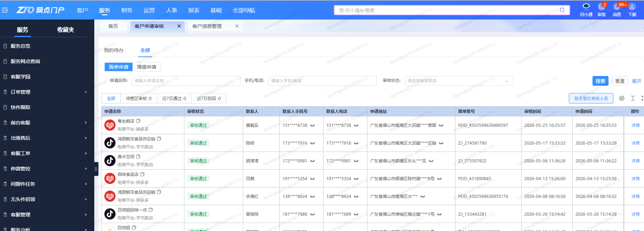Reveal contact phone 173****7916 in 联系人电话 column

[356, 143]
